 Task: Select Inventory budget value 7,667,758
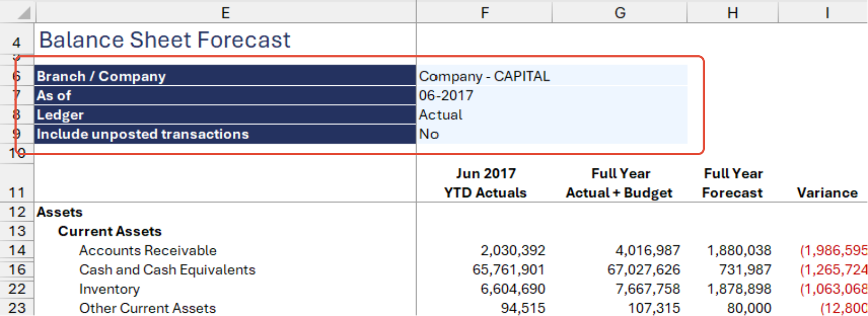(x=648, y=289)
